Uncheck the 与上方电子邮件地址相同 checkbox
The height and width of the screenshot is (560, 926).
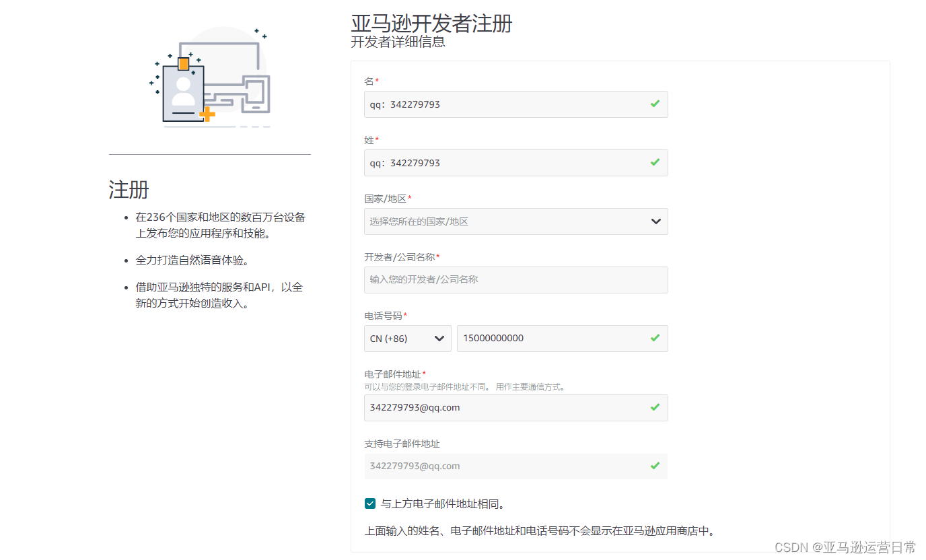pyautogui.click(x=370, y=503)
